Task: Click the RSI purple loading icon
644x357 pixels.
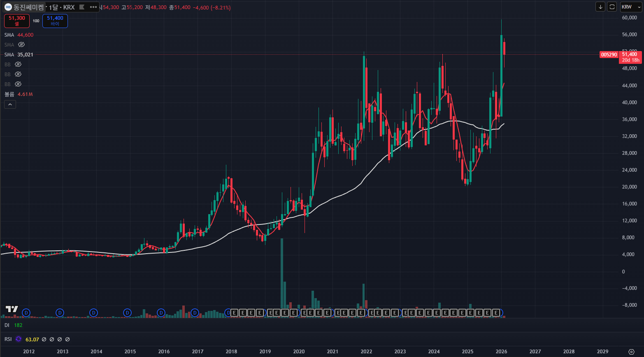Action: [18, 339]
